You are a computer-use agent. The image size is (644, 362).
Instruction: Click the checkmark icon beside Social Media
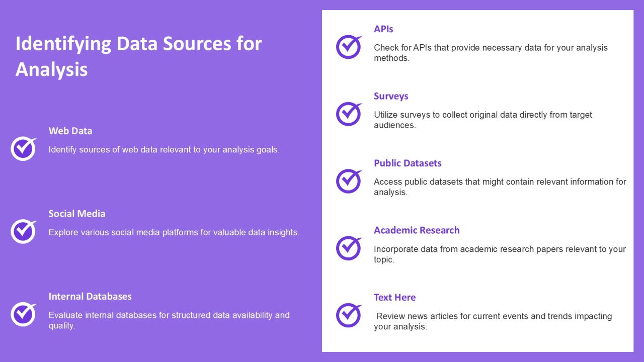click(x=24, y=231)
